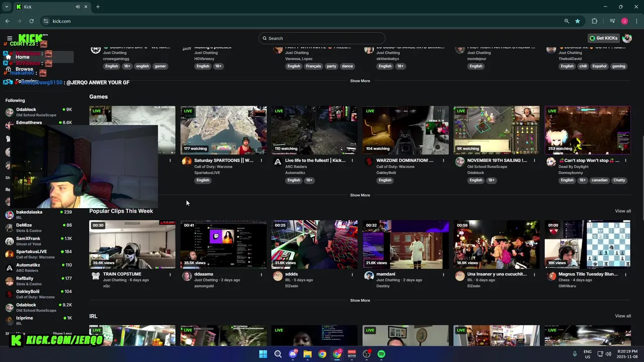
Task: Open the tab search dropdown arrow in Chrome
Action: [x=7, y=7]
